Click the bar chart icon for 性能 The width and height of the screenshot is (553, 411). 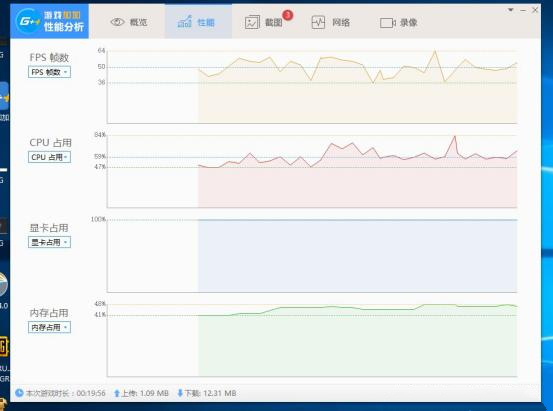coord(184,22)
